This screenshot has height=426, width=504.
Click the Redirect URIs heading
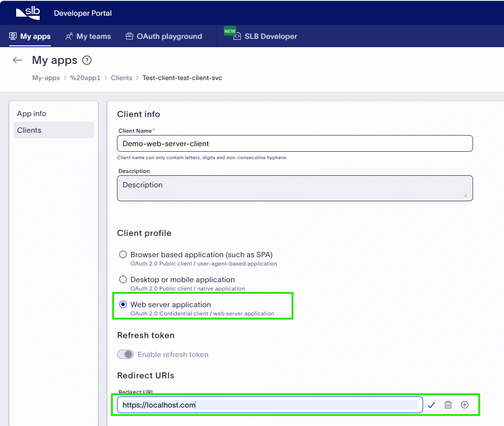146,376
